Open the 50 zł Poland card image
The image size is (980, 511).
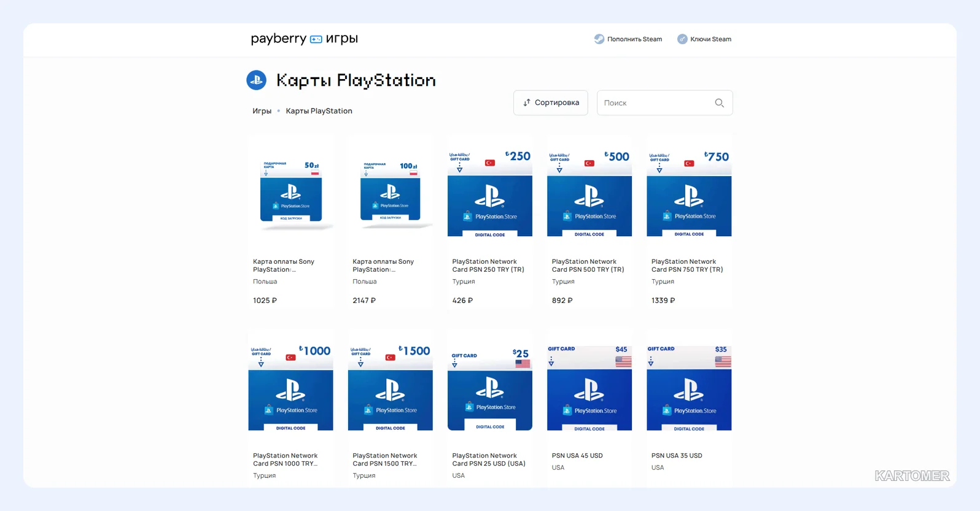coord(291,195)
